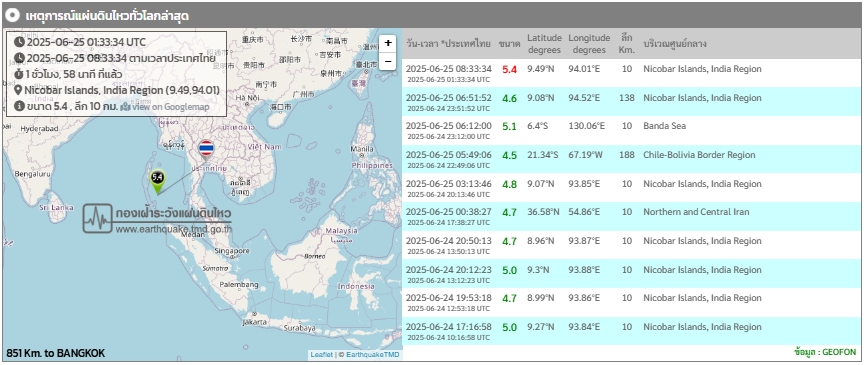The width and height of the screenshot is (865, 365).
Task: Select the 2025-06-25 06:51:52 earthquake row
Action: pyautogui.click(x=632, y=102)
